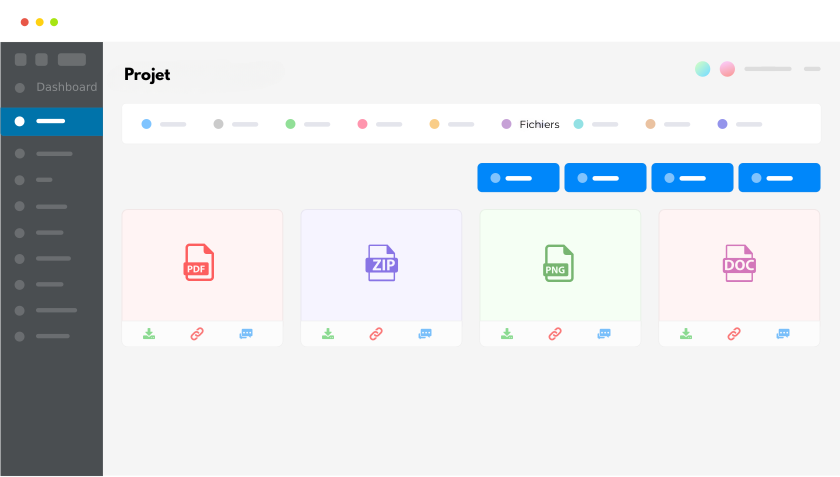
Task: Open the DOC file thumbnail
Action: click(x=739, y=264)
